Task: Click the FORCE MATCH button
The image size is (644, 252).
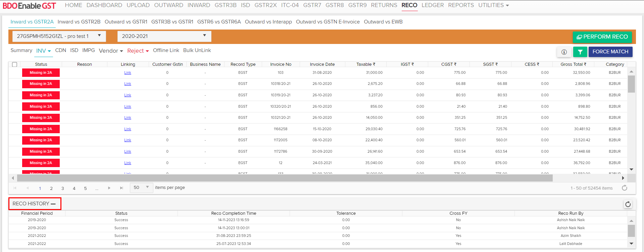Action: [610, 52]
